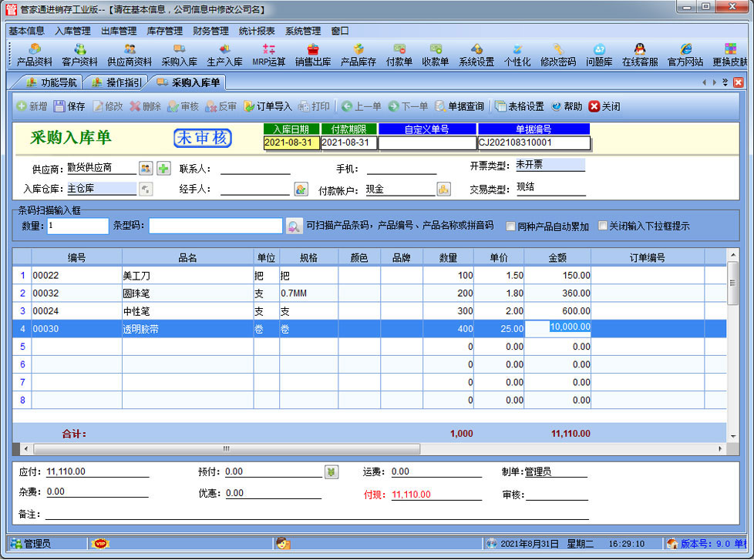Click the 订单导入 button
The image size is (754, 560).
(268, 106)
